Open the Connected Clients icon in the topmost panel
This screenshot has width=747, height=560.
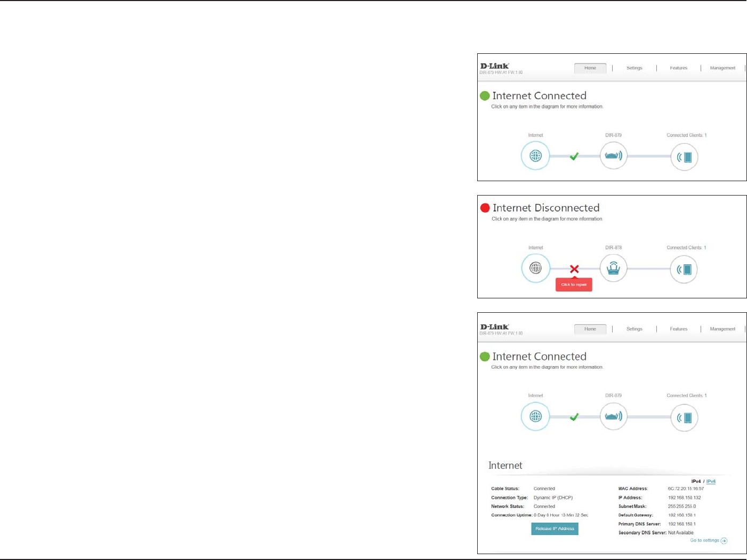pyautogui.click(x=684, y=157)
